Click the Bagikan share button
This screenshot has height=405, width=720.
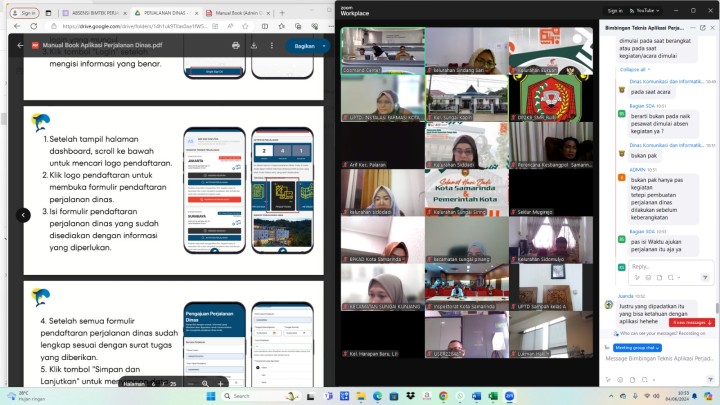click(x=304, y=46)
